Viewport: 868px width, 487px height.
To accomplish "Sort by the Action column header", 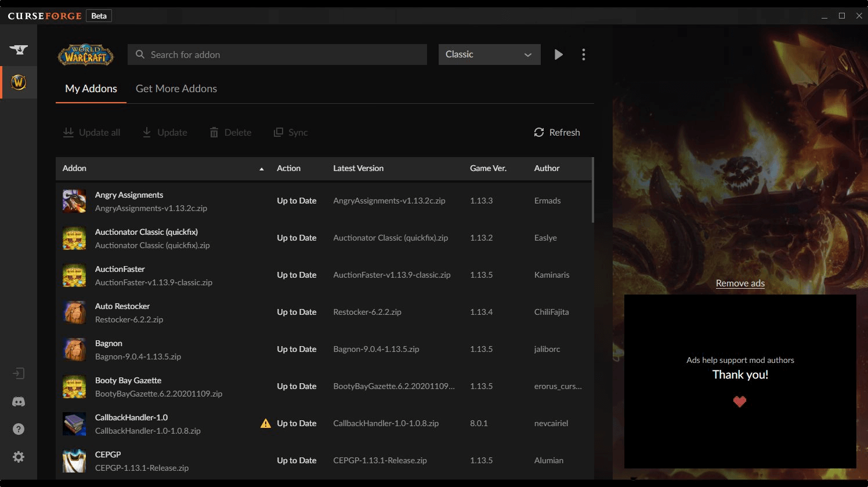I will tap(288, 168).
